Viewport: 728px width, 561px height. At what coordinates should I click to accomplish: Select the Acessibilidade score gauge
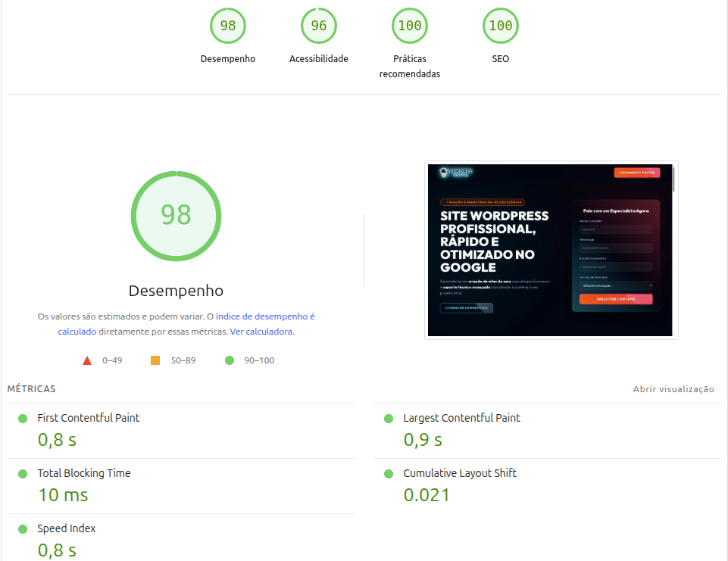[x=318, y=25]
